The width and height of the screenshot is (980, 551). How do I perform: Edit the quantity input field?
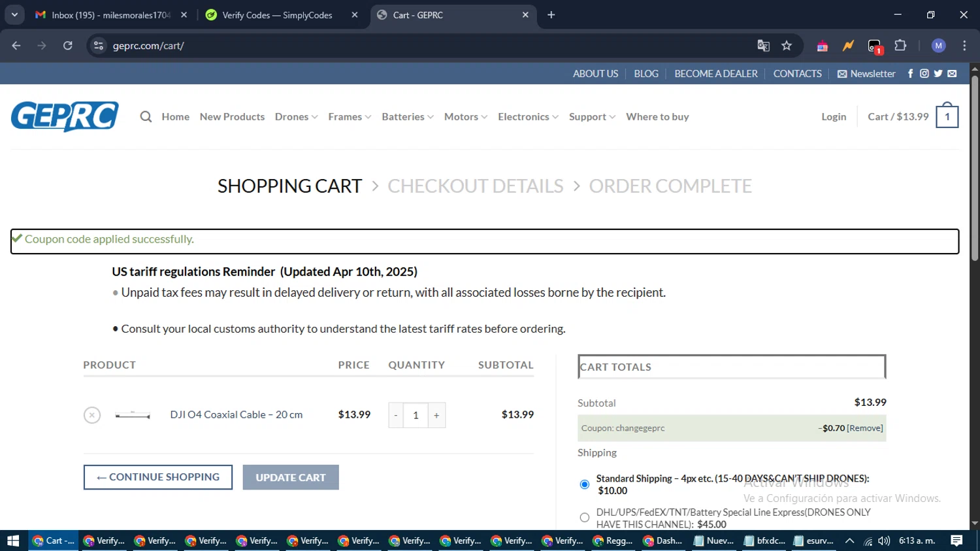pos(416,415)
